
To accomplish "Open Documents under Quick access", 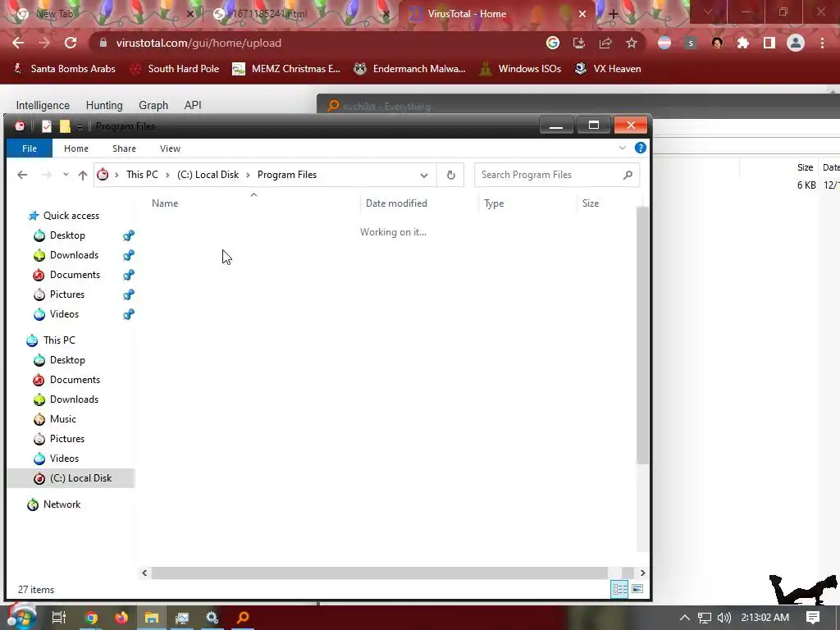I will 75,275.
